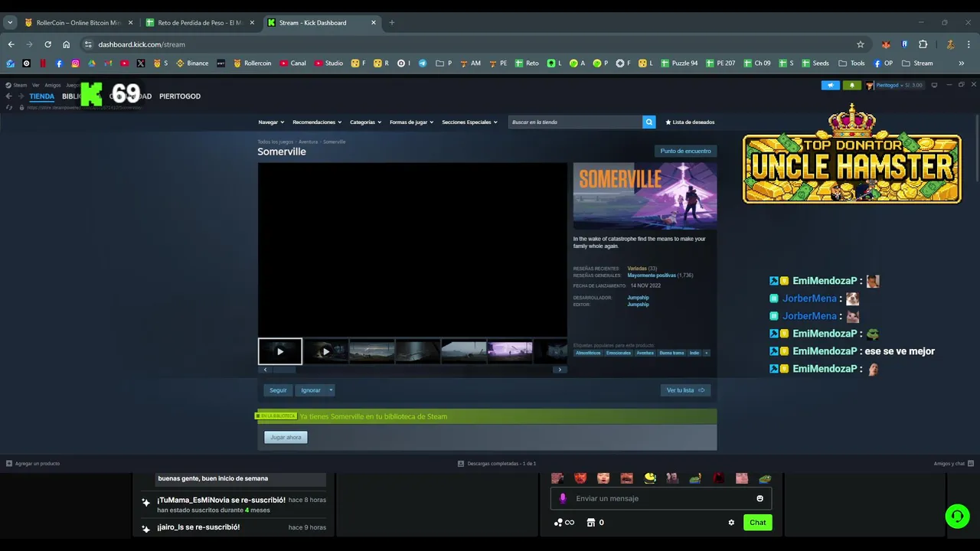Open the Facebook bookmark icon
Screen dimensions: 980x551
coord(59,64)
